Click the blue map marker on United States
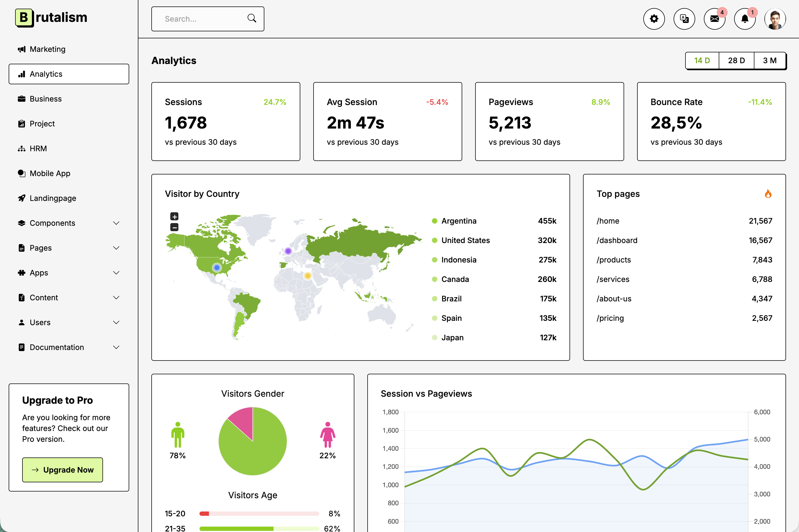The height and width of the screenshot is (532, 799). point(217,268)
